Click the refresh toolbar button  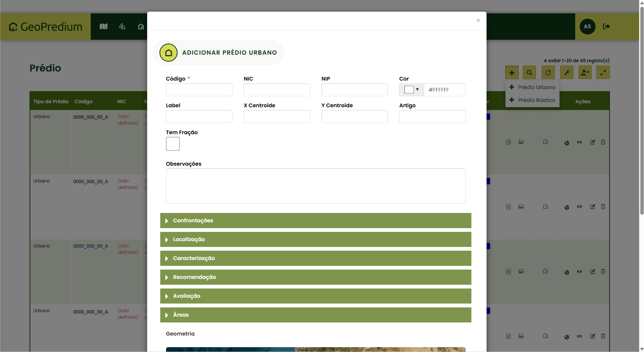(x=548, y=73)
